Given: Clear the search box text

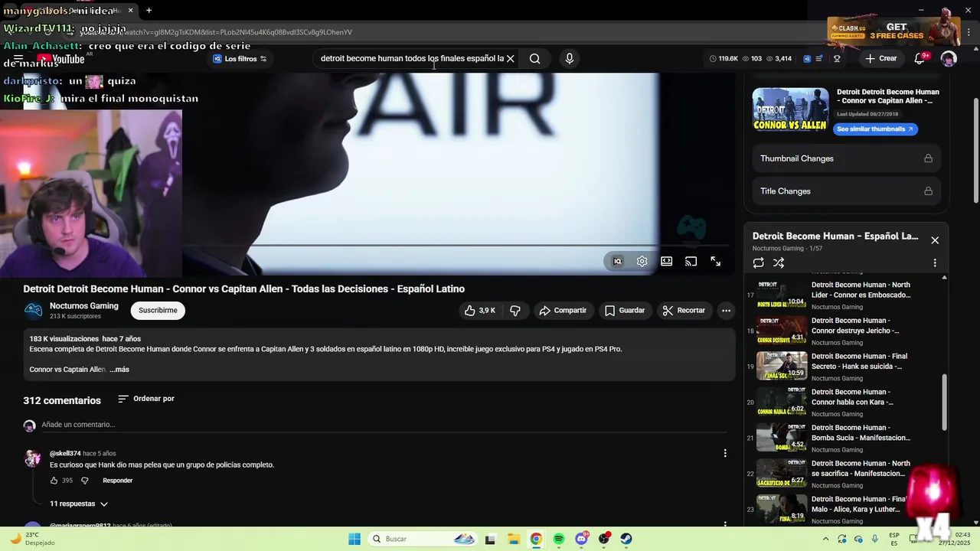Looking at the screenshot, I should pyautogui.click(x=511, y=59).
